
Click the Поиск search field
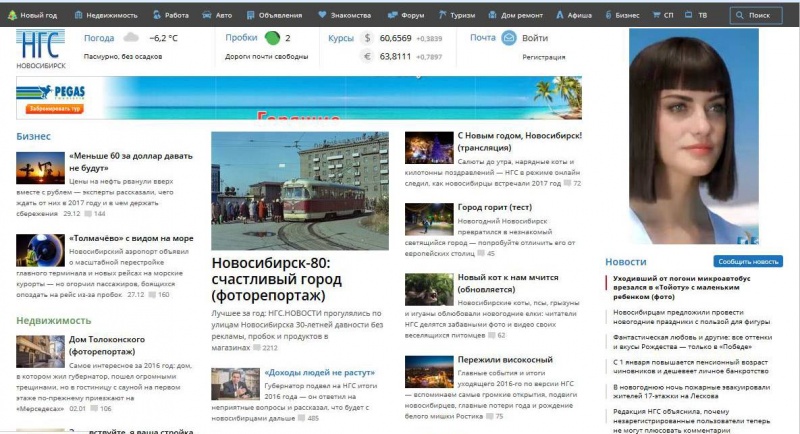[x=756, y=15]
